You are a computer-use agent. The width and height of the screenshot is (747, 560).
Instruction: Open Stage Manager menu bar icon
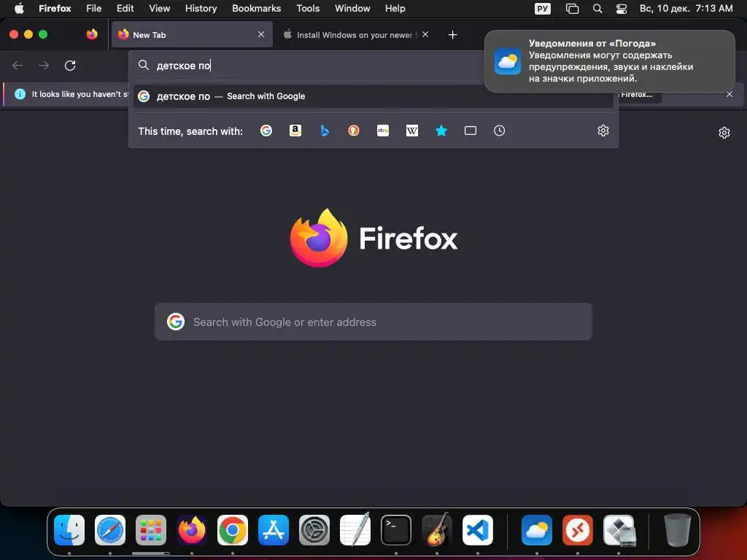click(x=572, y=9)
